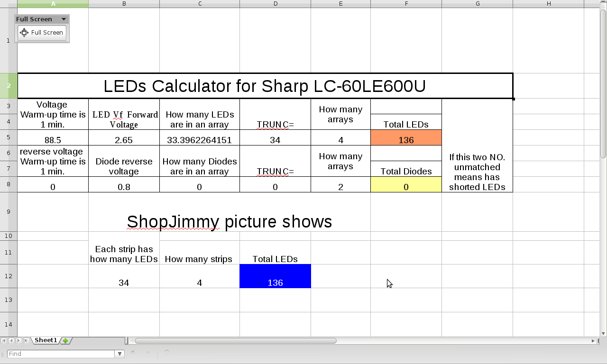The image size is (607, 364).
Task: Select column G header
Action: pos(478,4)
